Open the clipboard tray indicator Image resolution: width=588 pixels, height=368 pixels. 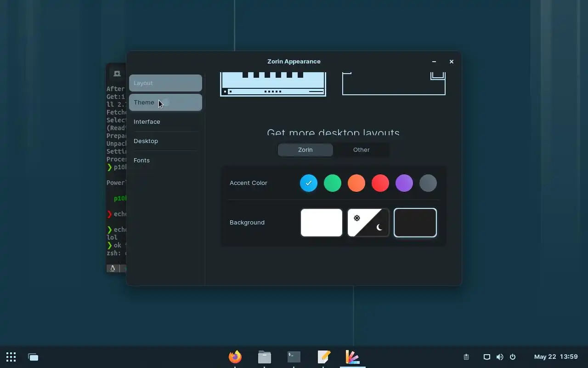tap(466, 357)
